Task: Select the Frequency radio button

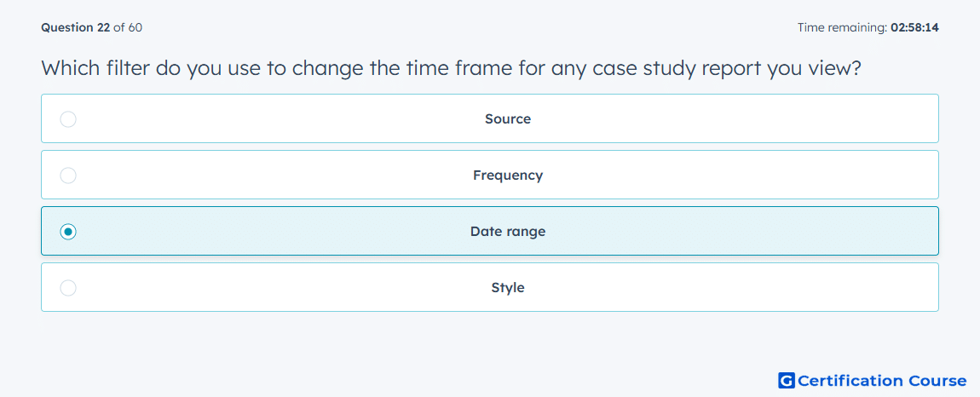Action: click(x=68, y=175)
